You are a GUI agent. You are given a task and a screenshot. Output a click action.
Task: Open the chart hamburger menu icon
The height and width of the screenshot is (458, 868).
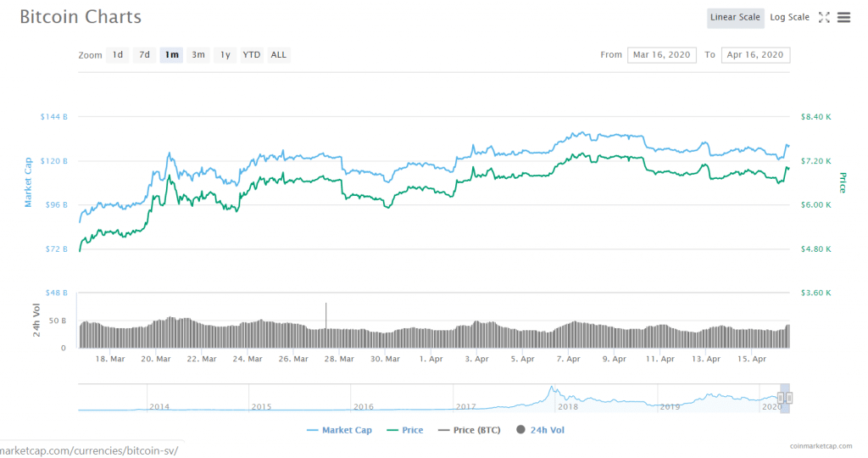(843, 17)
